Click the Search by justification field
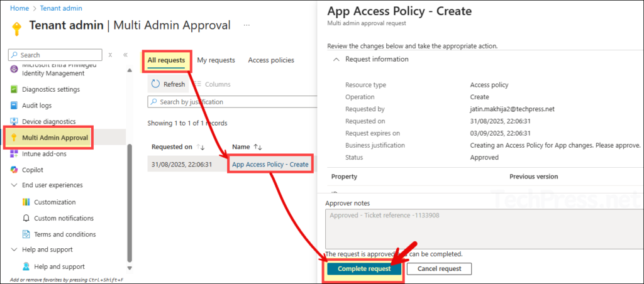Image resolution: width=644 pixels, height=284 pixels. pos(233,102)
